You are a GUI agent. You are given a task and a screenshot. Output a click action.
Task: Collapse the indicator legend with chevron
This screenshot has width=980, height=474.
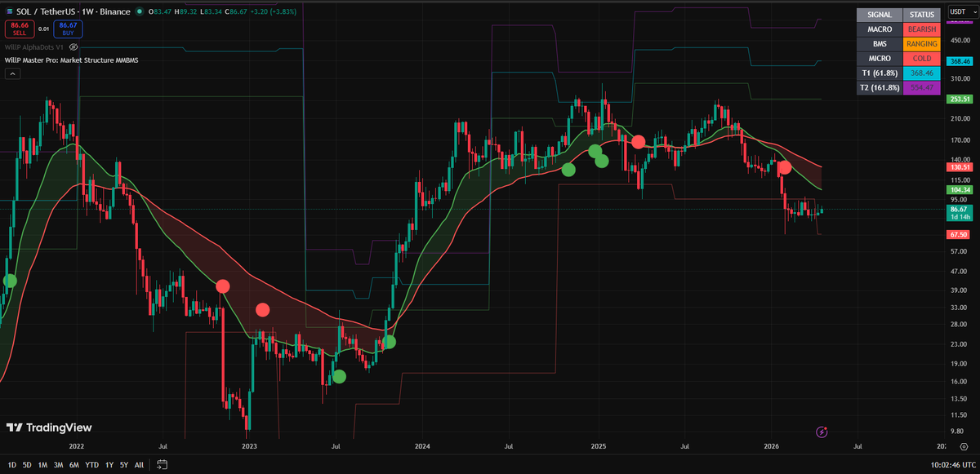pos(12,73)
